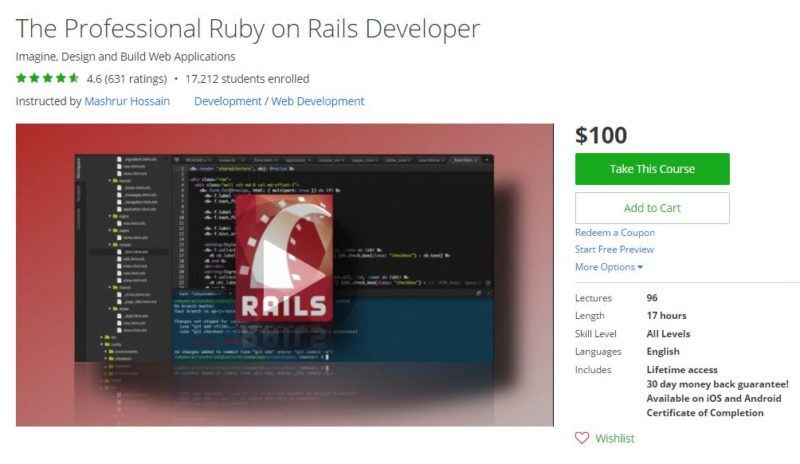
Task: Click the 4.6 (631 ratings) text
Action: (127, 79)
